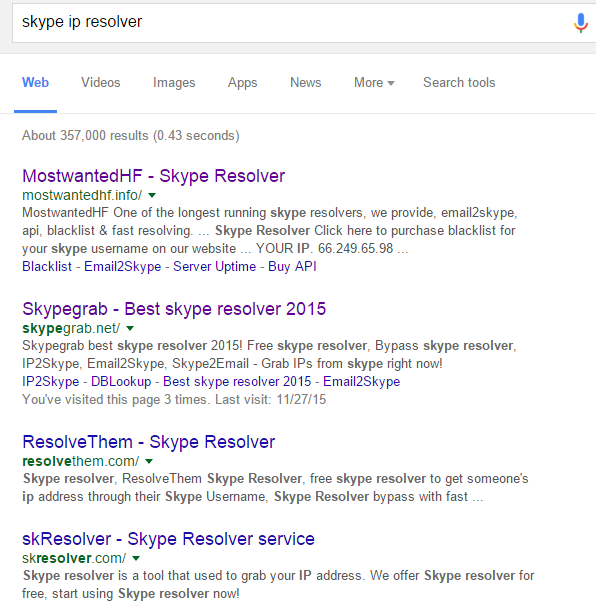Screen dimensions: 596x607
Task: Click the voice search microphone icon
Action: point(581,23)
